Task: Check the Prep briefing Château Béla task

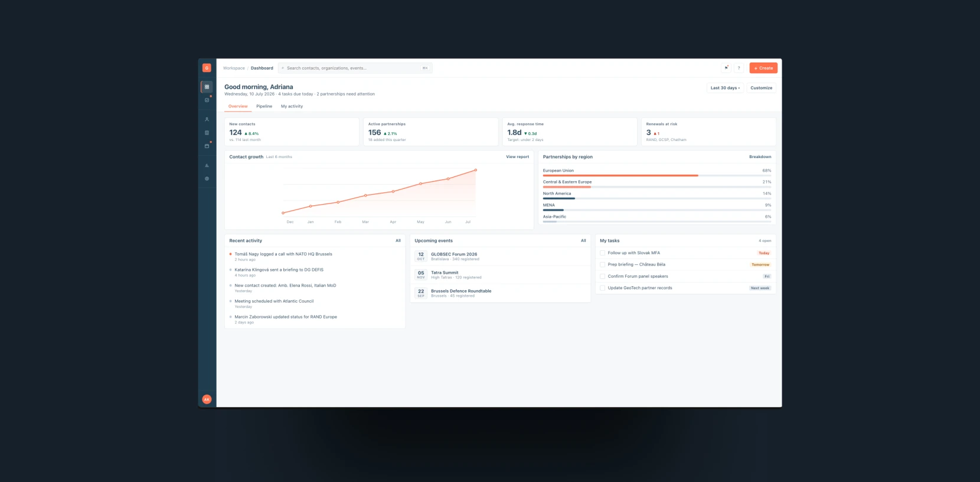Action: coord(602,265)
